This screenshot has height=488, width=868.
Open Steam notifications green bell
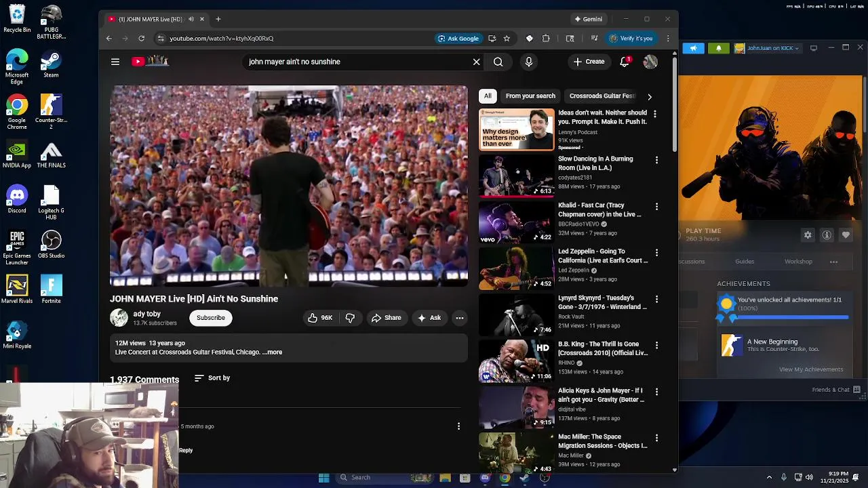(x=719, y=48)
